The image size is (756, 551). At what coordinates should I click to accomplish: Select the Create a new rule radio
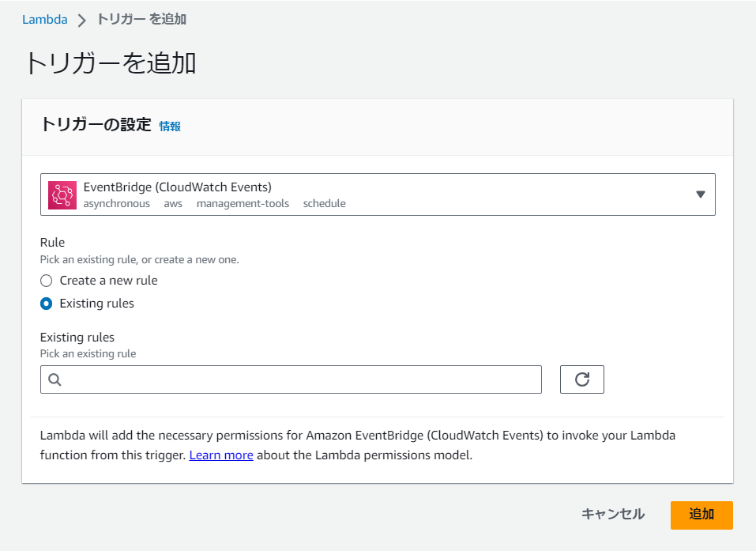coord(47,281)
